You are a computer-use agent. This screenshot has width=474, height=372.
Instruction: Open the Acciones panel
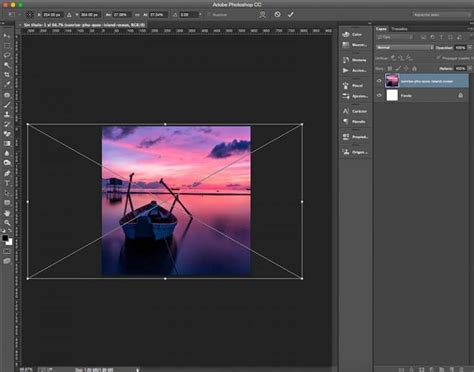point(355,70)
